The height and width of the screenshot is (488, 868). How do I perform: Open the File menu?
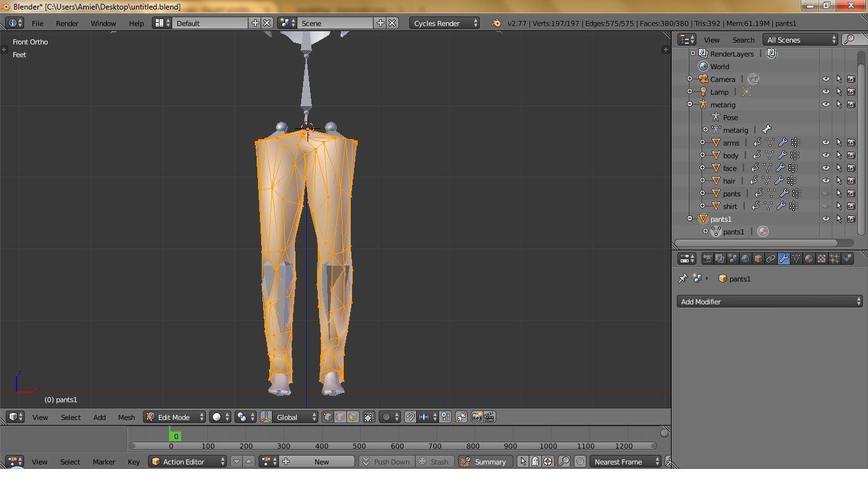[x=37, y=23]
